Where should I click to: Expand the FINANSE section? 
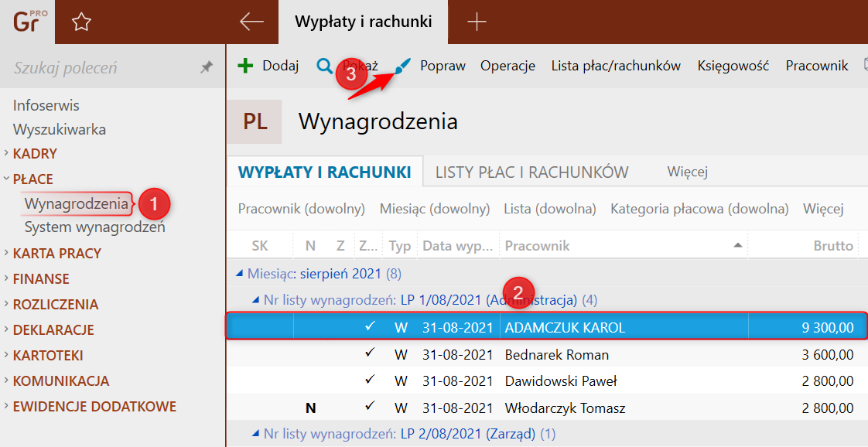(41, 279)
